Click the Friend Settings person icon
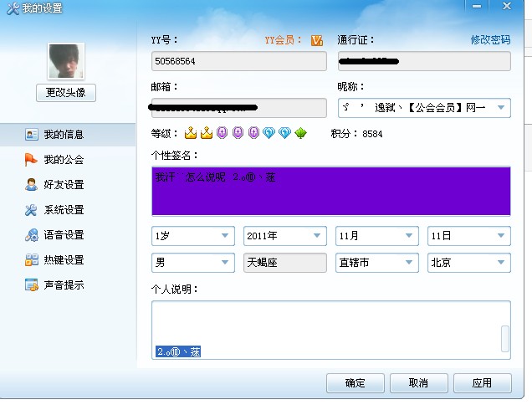 point(31,185)
